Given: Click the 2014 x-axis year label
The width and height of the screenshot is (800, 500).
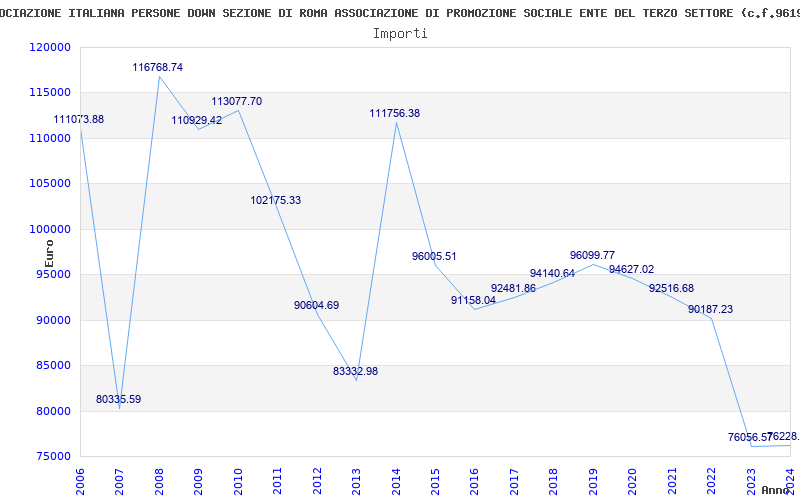Looking at the screenshot, I should click(395, 480).
